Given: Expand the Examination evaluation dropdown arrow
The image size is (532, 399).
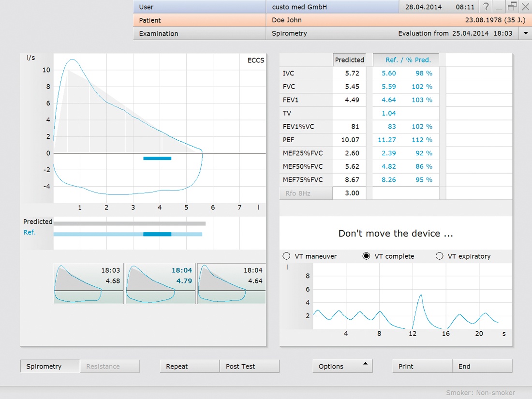Looking at the screenshot, I should click(x=526, y=33).
